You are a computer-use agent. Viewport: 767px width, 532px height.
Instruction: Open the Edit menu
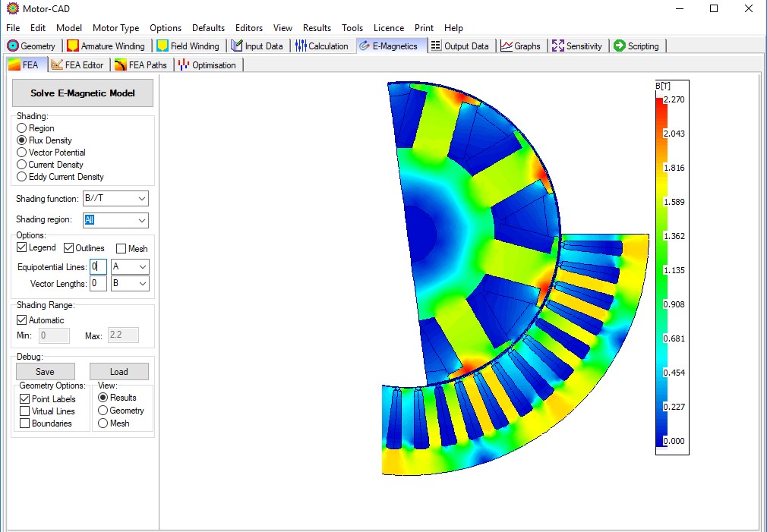pos(38,28)
